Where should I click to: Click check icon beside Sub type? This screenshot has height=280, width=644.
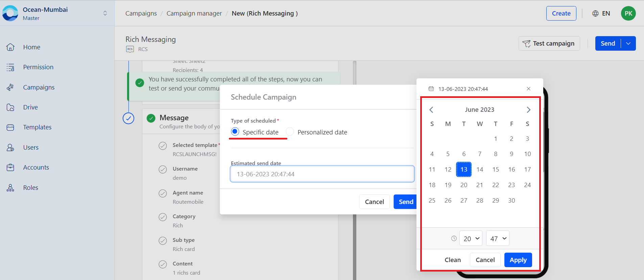click(x=163, y=240)
